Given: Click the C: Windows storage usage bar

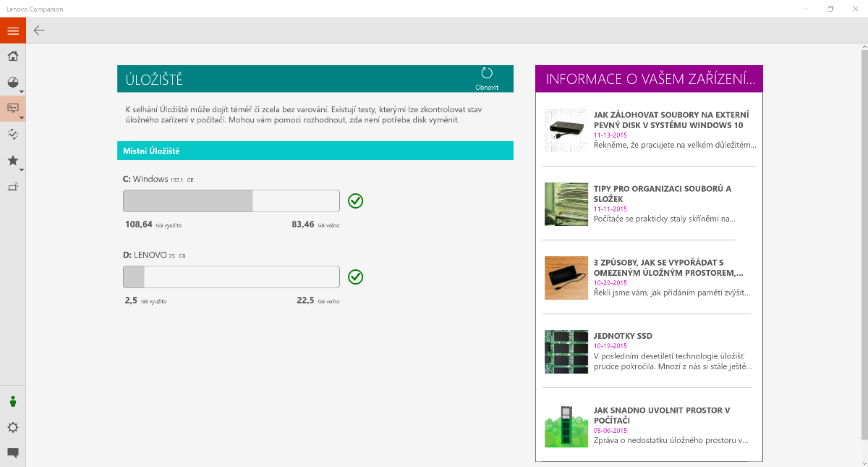Looking at the screenshot, I should pyautogui.click(x=231, y=201).
